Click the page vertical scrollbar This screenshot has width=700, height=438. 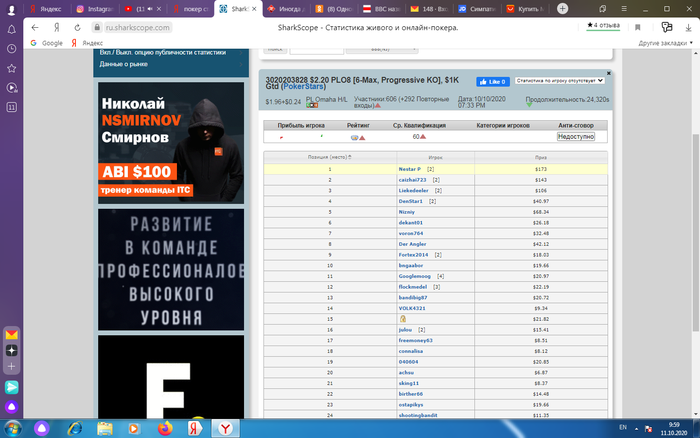(x=696, y=232)
